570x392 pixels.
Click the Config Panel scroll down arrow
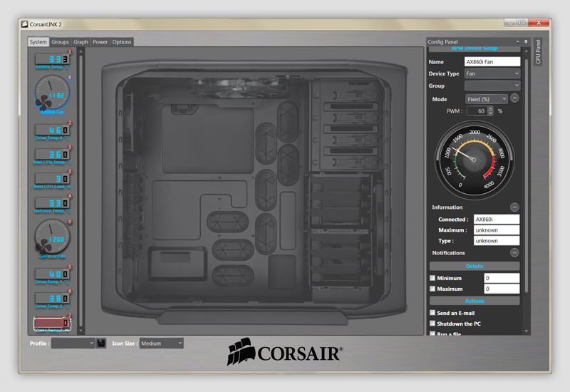click(526, 331)
